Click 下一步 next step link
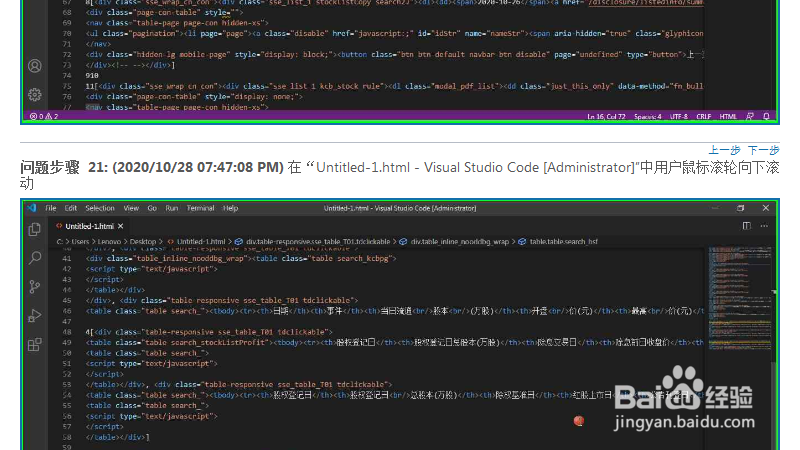The height and width of the screenshot is (450, 800). [763, 150]
